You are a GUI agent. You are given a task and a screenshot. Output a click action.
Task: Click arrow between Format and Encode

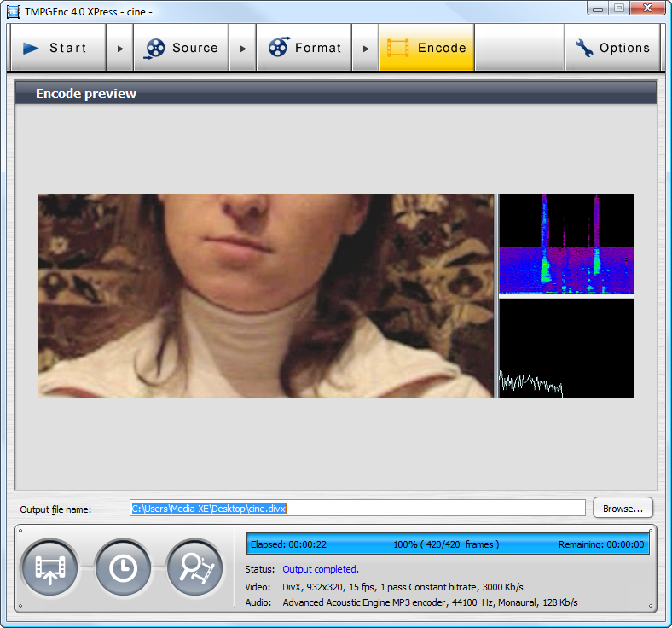coord(366,48)
